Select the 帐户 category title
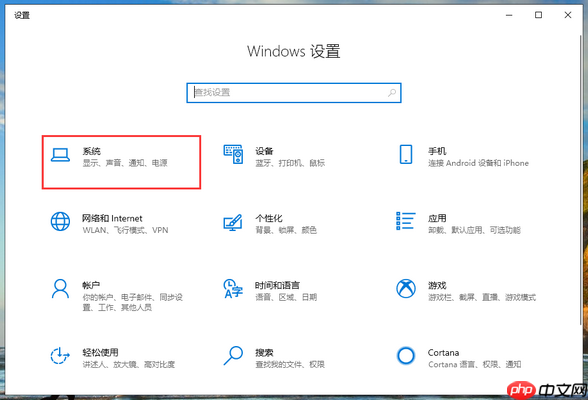Screen dimensions: 588x400 tap(91, 285)
